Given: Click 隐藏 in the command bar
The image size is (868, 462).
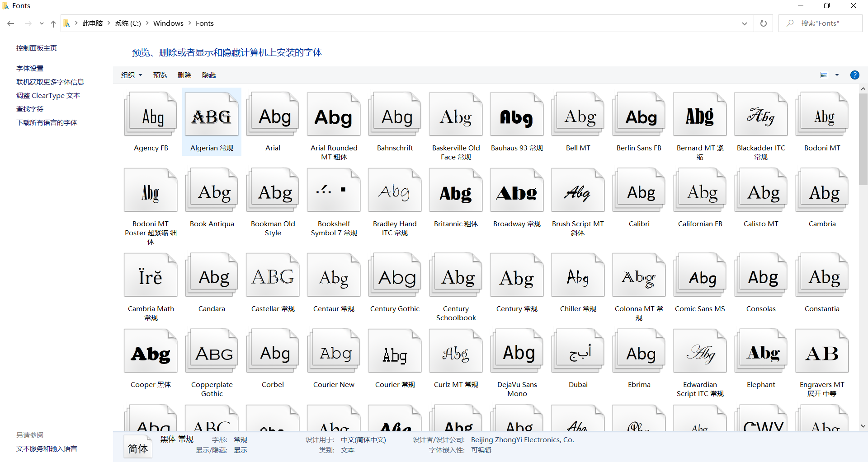Looking at the screenshot, I should pos(209,75).
